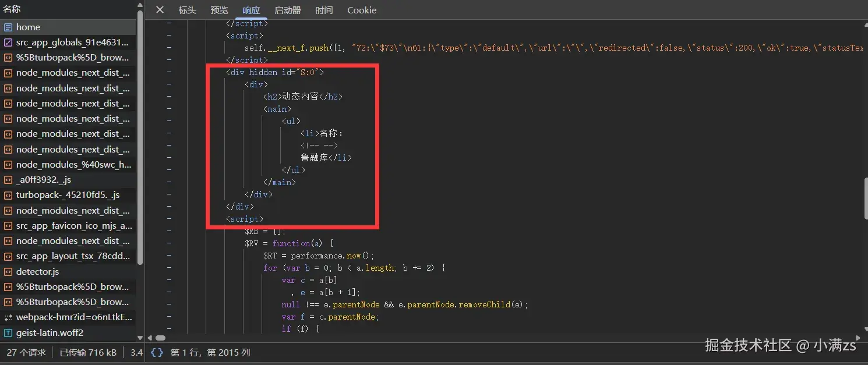
Task: Click the response pane vertical scrollbar thumb
Action: [866, 199]
